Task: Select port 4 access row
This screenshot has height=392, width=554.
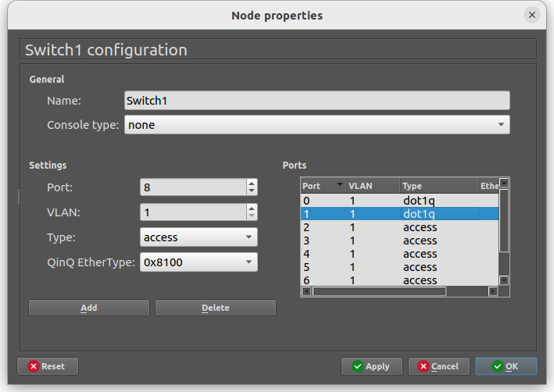Action: pos(399,254)
